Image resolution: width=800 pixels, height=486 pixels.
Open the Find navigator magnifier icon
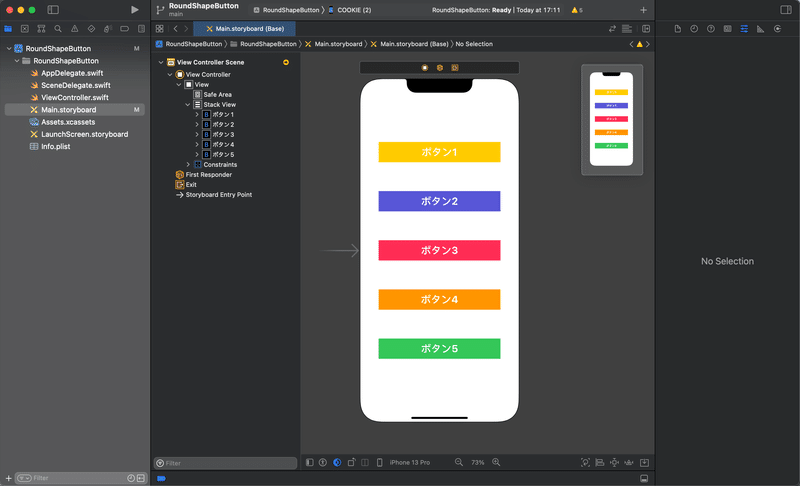[58, 29]
